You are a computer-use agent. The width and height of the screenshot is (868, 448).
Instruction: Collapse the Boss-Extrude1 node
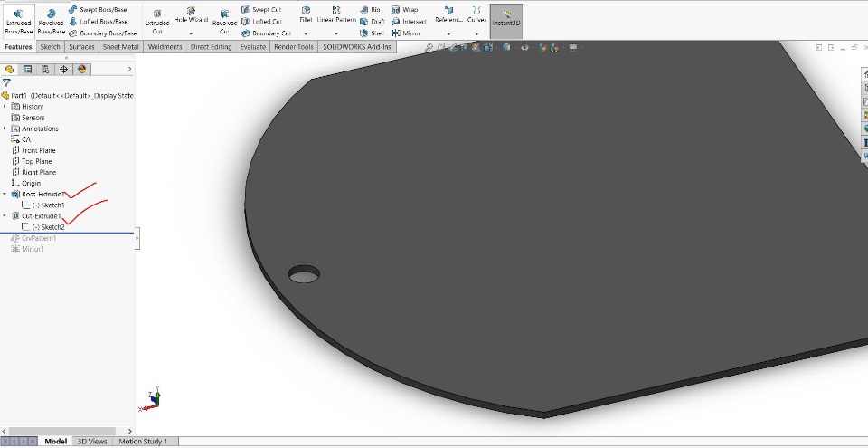point(5,194)
